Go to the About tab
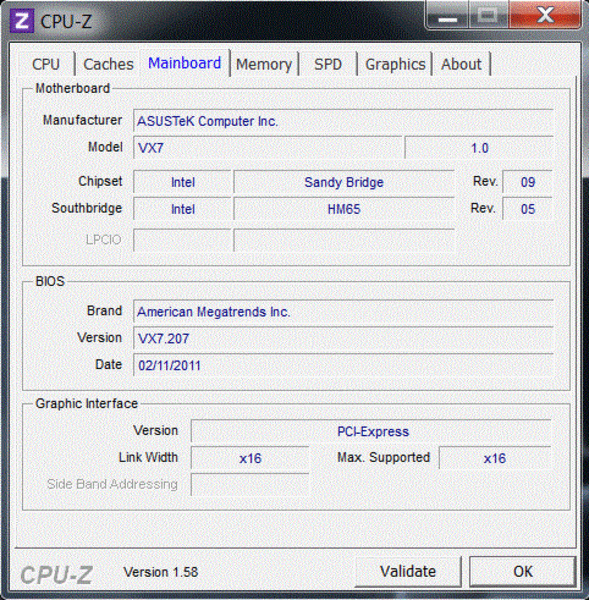 461,64
